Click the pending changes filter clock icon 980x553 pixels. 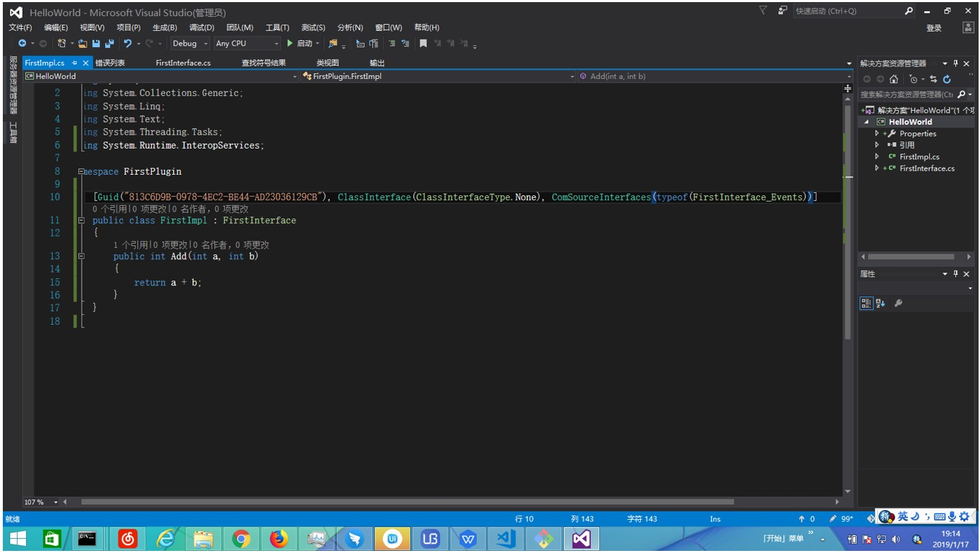click(x=914, y=79)
